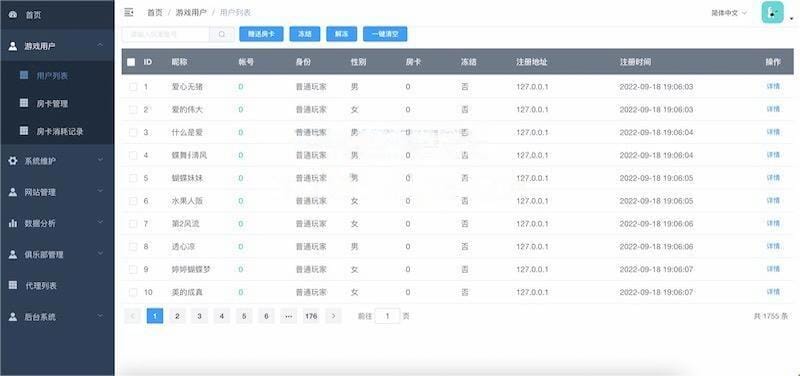Go to next page arrow in pagination
800x376 pixels.
coord(333,316)
